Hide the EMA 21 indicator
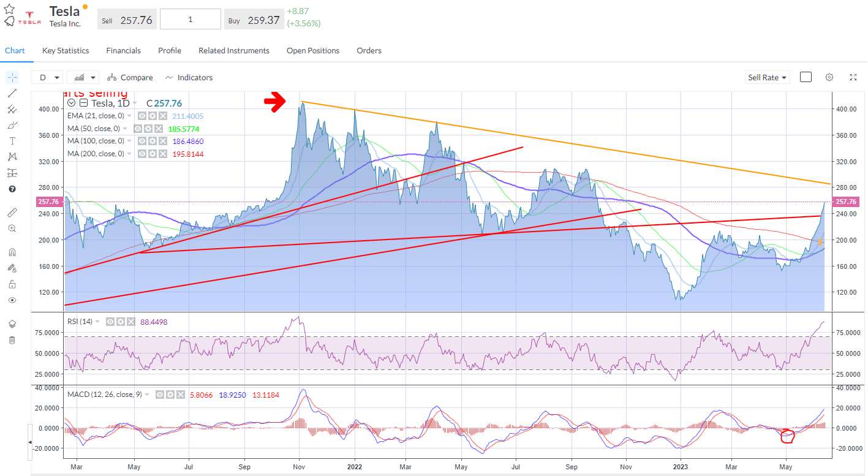Screen dimensions: 868x476 (142, 116)
